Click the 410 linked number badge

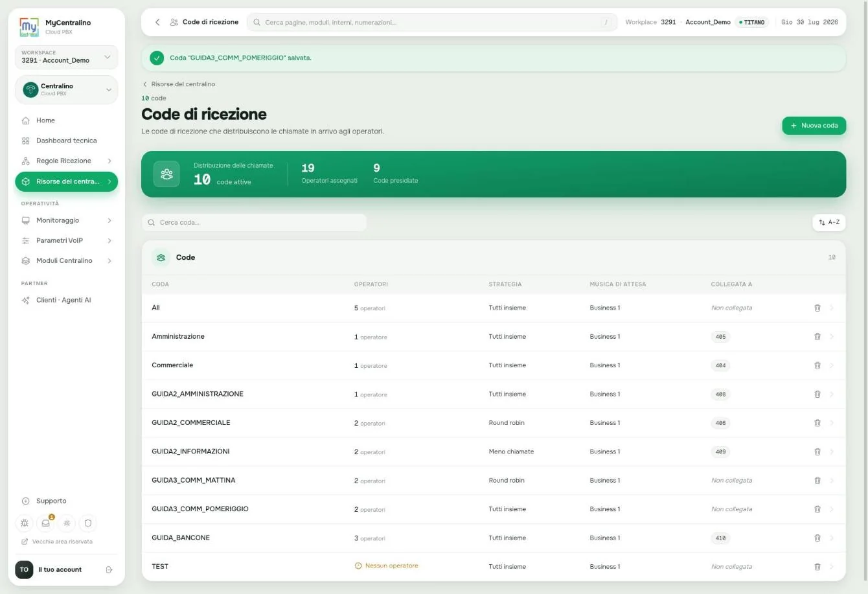tap(720, 538)
